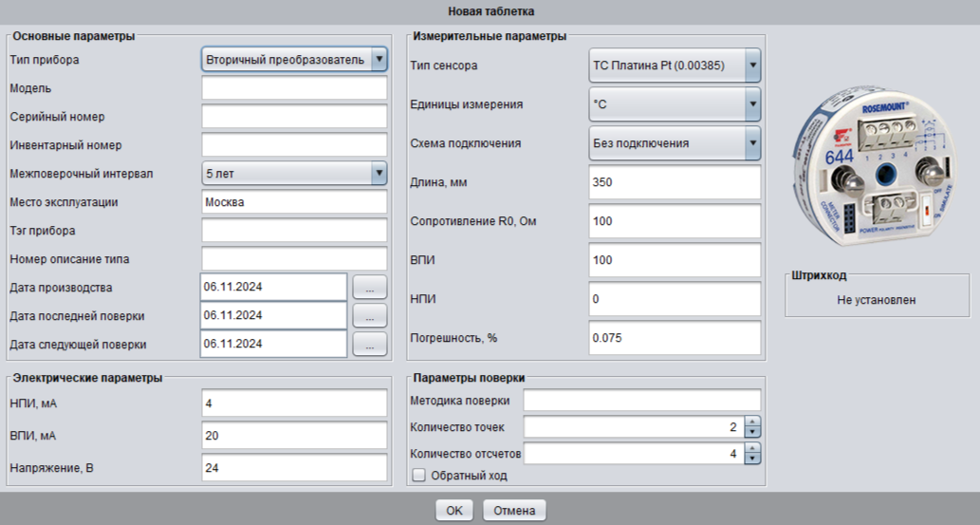Viewport: 980px width, 525px height.
Task: Open date picker for Дата последней поверки
Action: click(x=370, y=315)
